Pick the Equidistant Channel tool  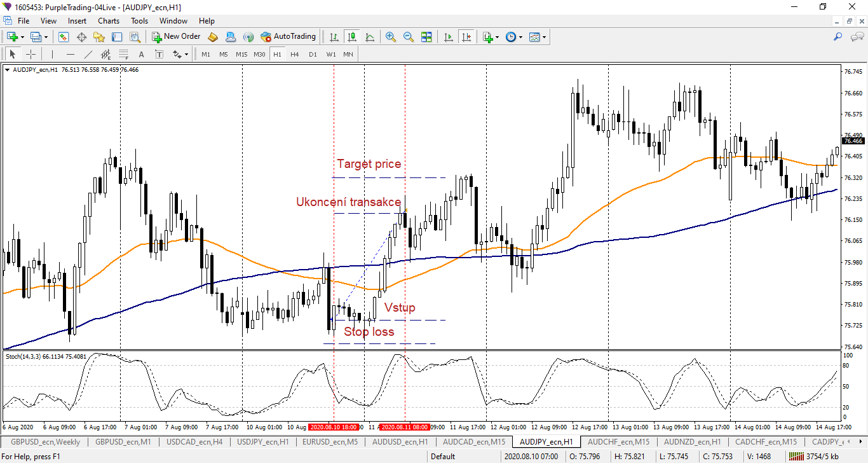(105, 54)
